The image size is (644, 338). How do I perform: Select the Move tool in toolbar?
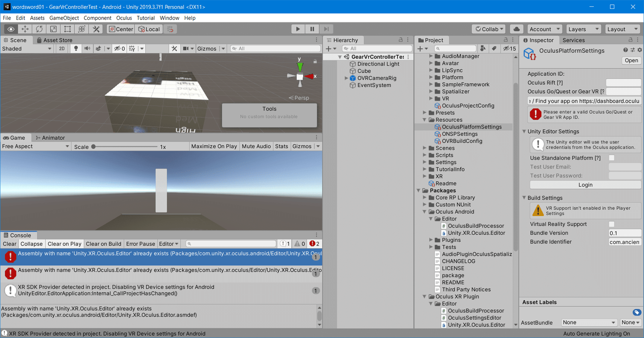click(x=25, y=29)
